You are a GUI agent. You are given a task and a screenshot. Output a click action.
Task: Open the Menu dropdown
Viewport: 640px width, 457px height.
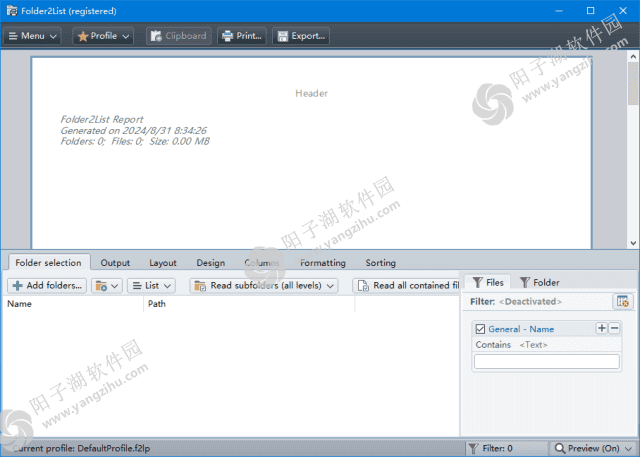coord(33,36)
